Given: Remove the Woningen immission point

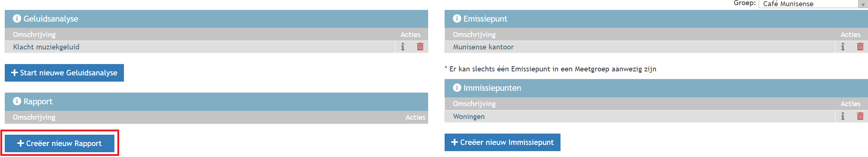Looking at the screenshot, I should coord(860,116).
